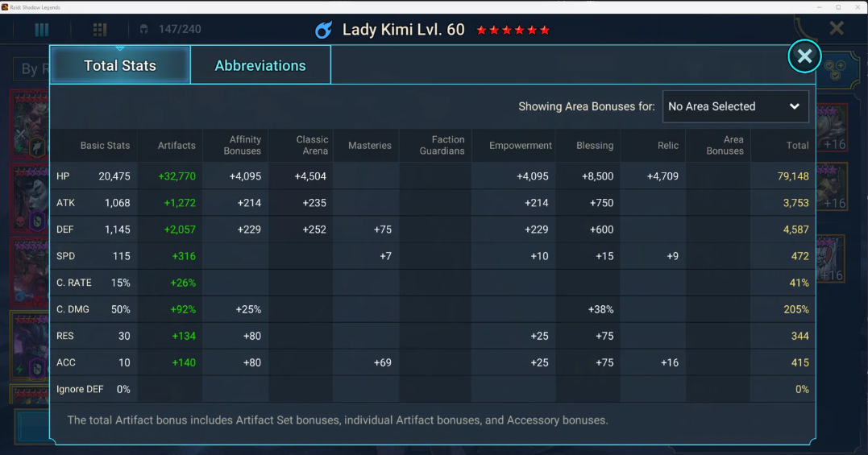Click the Lady Kimi affinity icon
This screenshot has width=868, height=455.
[324, 30]
